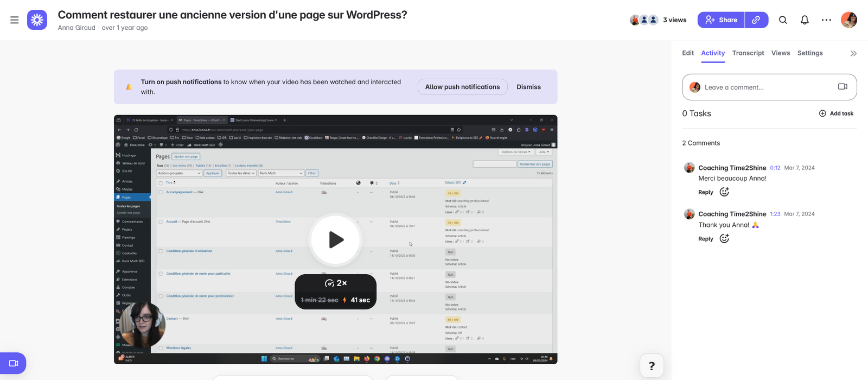Click the '2 Comments' label
Image resolution: width=868 pixels, height=380 pixels.
click(x=701, y=143)
